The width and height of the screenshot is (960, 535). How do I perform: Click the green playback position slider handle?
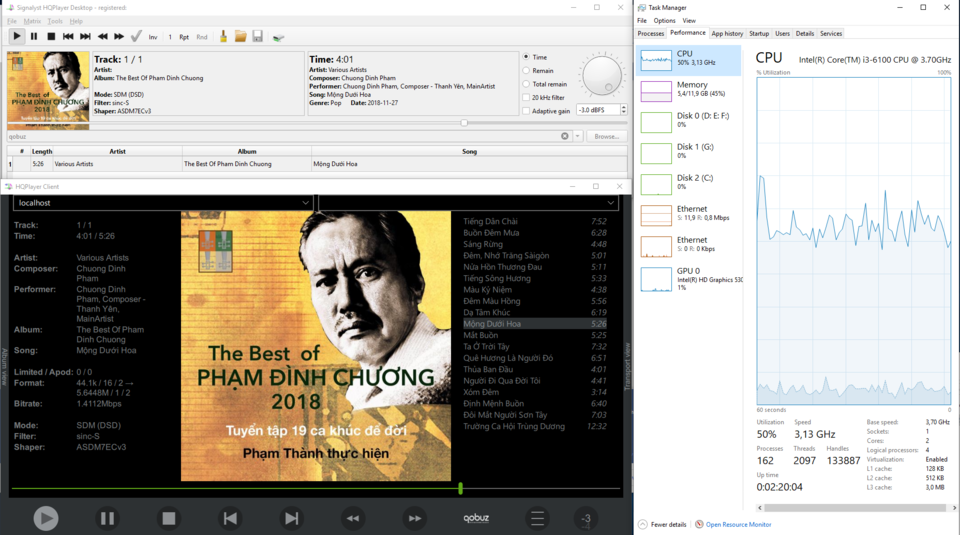[x=460, y=488]
